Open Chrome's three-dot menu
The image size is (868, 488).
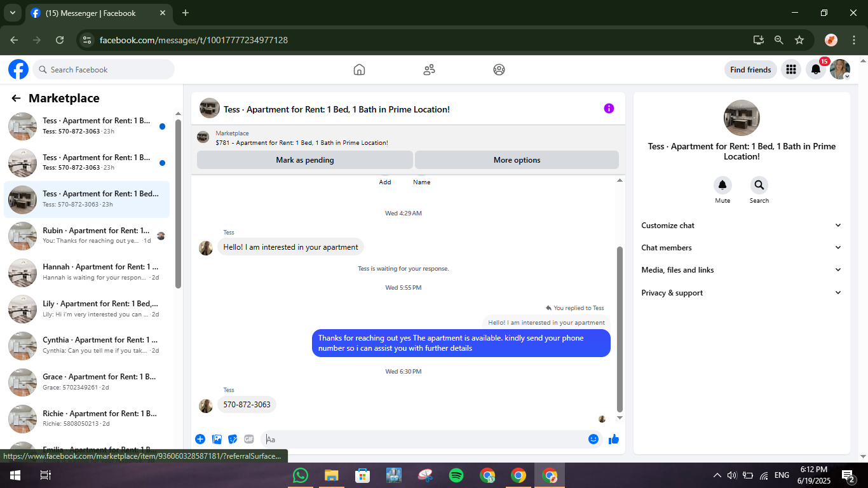tap(853, 40)
